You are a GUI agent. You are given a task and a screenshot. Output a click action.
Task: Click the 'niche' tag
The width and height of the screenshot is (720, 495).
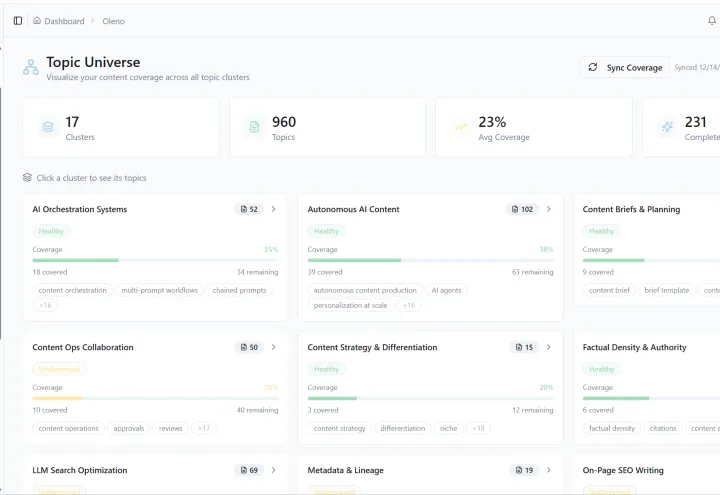449,428
